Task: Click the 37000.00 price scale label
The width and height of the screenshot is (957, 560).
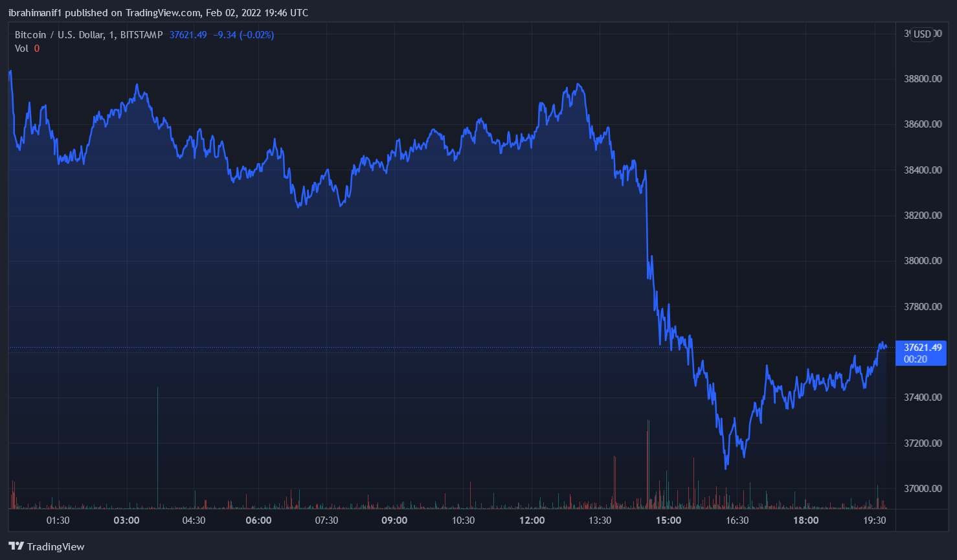Action: click(922, 489)
